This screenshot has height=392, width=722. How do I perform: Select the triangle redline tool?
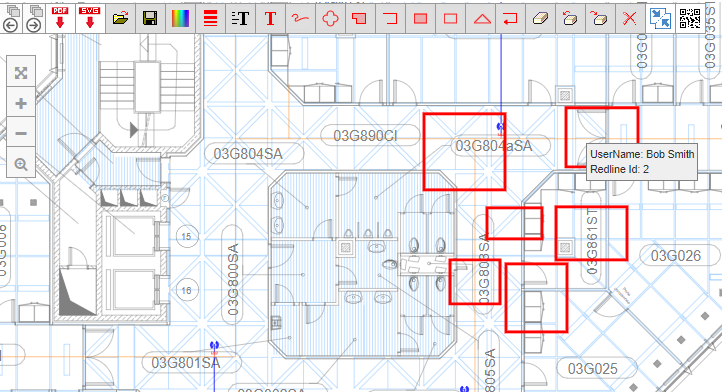click(x=482, y=18)
